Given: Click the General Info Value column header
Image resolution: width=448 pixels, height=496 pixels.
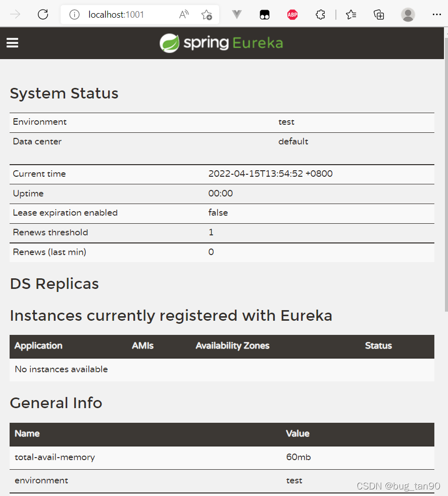Looking at the screenshot, I should [x=297, y=434].
